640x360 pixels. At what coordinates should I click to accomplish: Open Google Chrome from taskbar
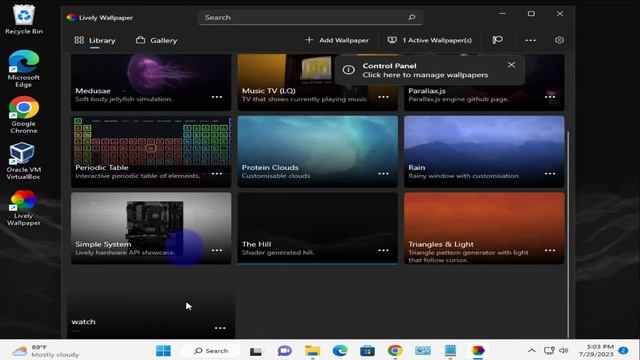pyautogui.click(x=395, y=351)
